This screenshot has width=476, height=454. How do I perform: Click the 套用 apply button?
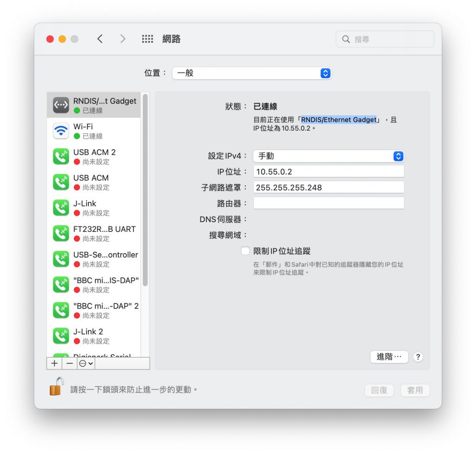(415, 390)
